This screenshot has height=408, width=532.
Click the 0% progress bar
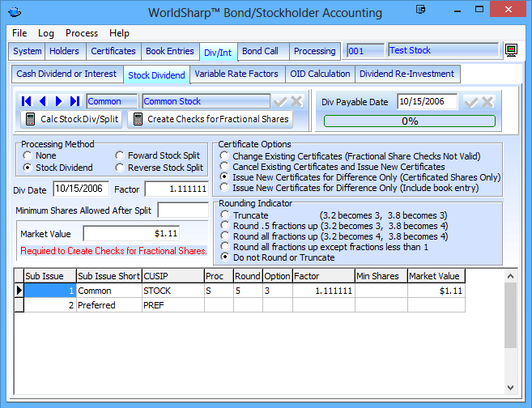[409, 121]
